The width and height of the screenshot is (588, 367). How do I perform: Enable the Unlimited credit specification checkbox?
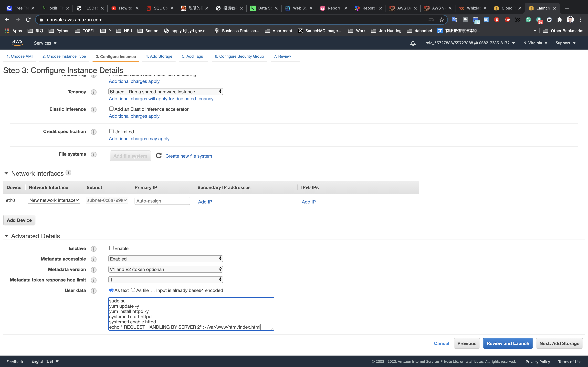(111, 131)
